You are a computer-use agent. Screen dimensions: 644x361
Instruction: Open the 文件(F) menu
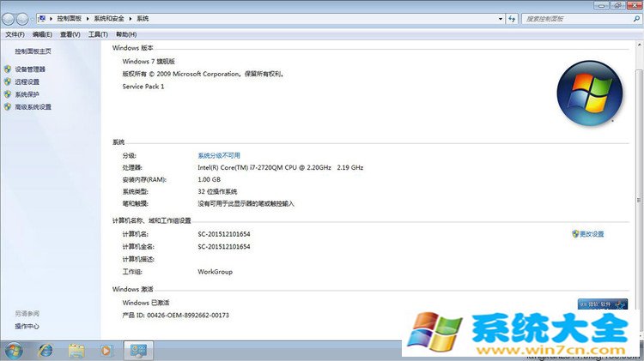[x=15, y=34]
